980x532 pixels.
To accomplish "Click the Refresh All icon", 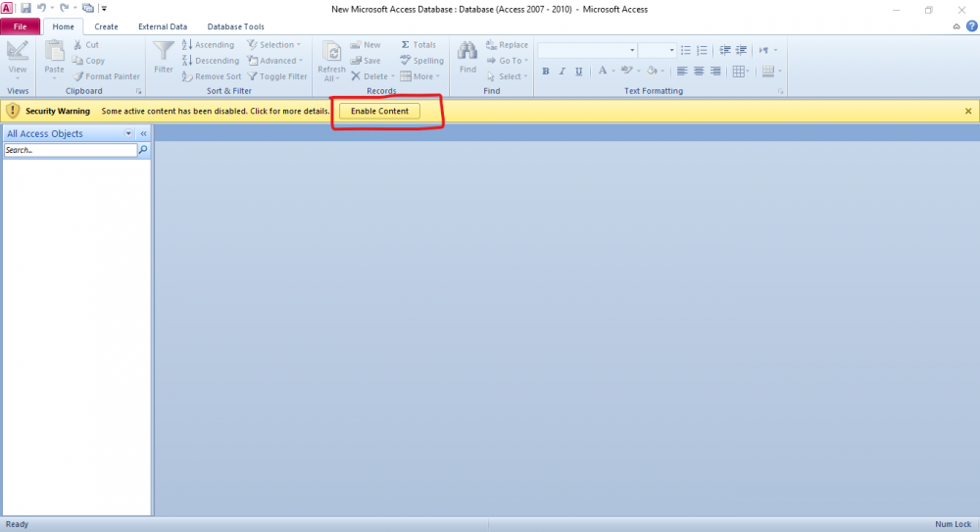I will coord(332,52).
